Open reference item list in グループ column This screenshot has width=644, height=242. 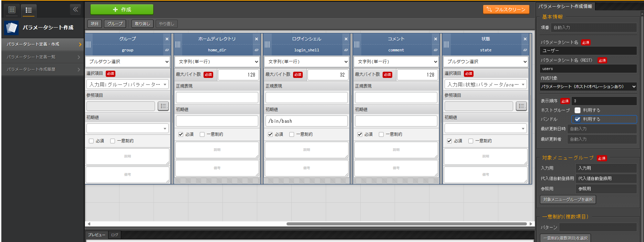(x=163, y=106)
